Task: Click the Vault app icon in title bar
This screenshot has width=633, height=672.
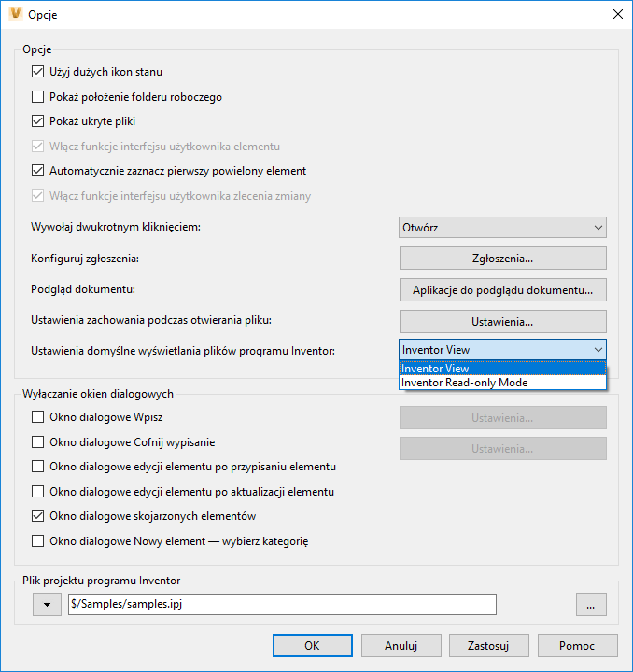Action: [x=16, y=14]
